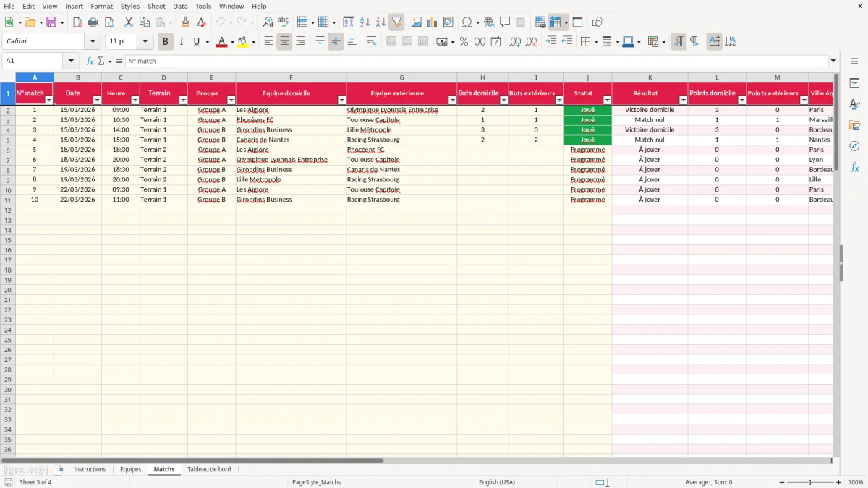Open Name Box dropdown arrow

71,61
